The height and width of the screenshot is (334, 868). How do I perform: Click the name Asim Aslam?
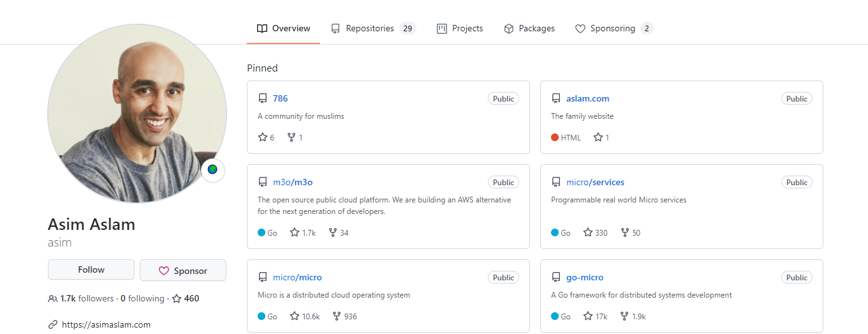pyautogui.click(x=91, y=224)
